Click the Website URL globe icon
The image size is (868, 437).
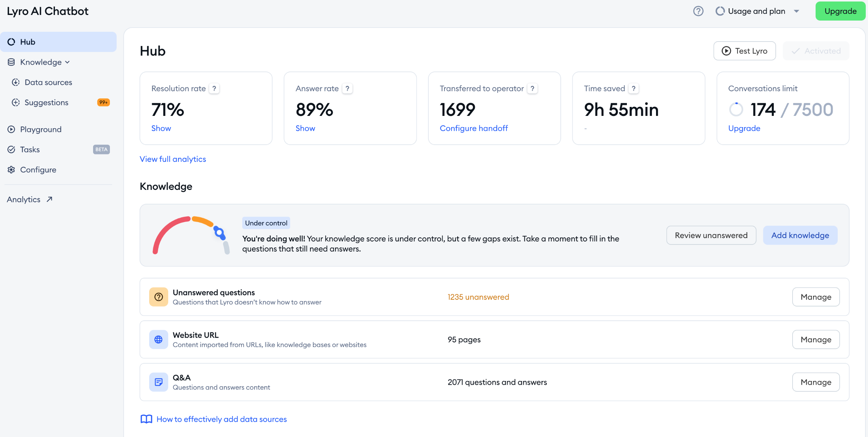pos(158,339)
